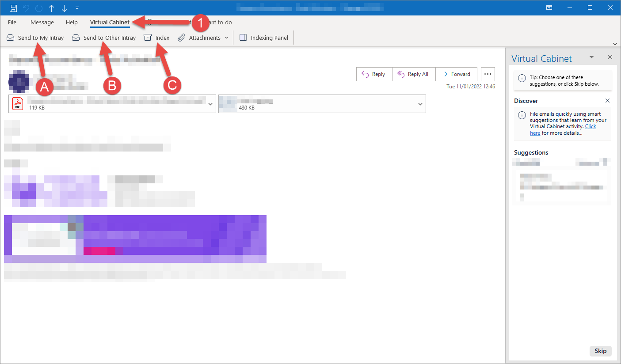Forward this email
The height and width of the screenshot is (364, 621).
tap(456, 74)
